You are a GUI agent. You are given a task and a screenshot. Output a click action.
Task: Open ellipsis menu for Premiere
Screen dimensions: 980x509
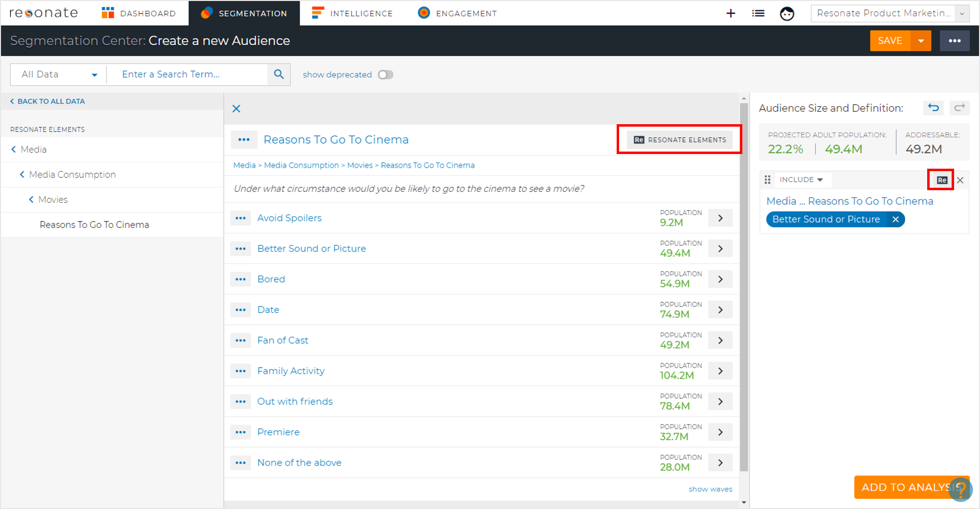point(241,432)
